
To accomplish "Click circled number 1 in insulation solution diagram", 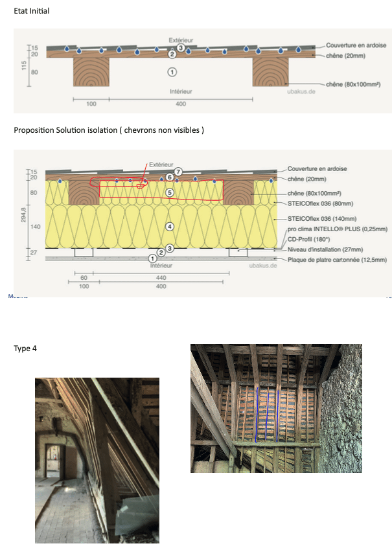I will [x=152, y=258].
